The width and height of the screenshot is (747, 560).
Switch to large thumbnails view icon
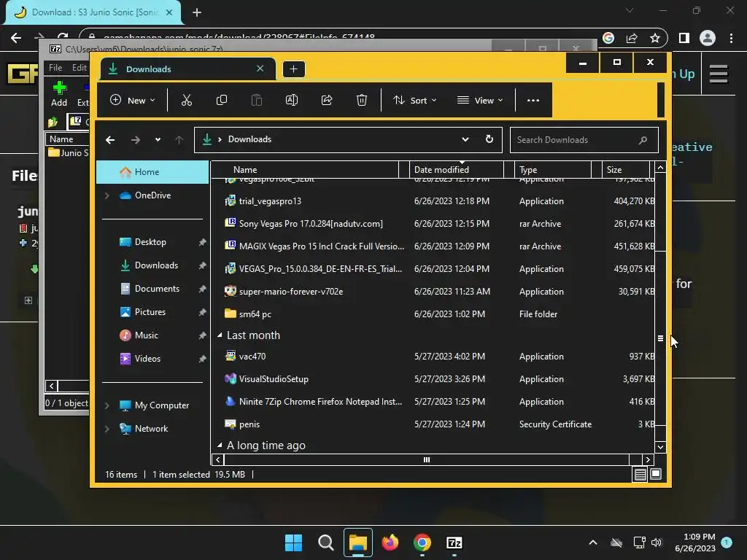(656, 474)
